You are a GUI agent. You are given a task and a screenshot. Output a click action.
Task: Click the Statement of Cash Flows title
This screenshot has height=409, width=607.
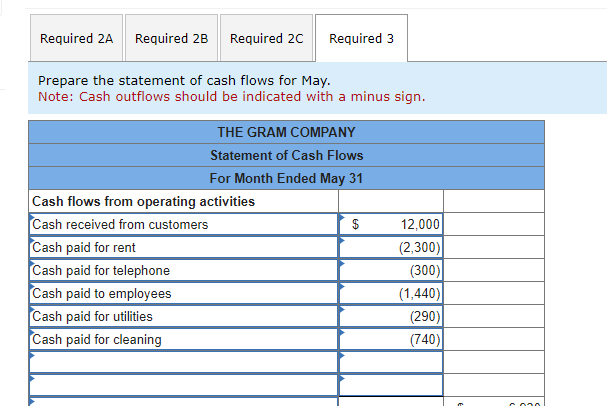point(286,156)
